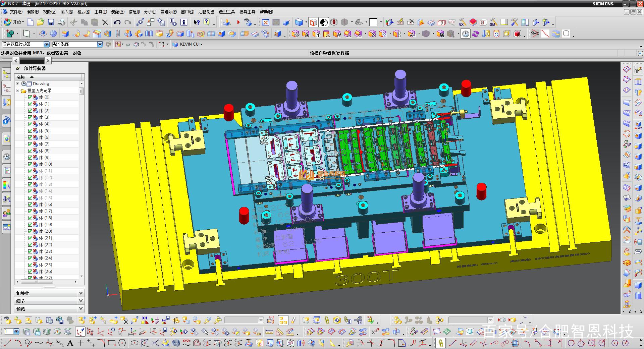This screenshot has height=349, width=644.
Task: Toggle checkbox for 体 (5)
Action: tap(30, 131)
